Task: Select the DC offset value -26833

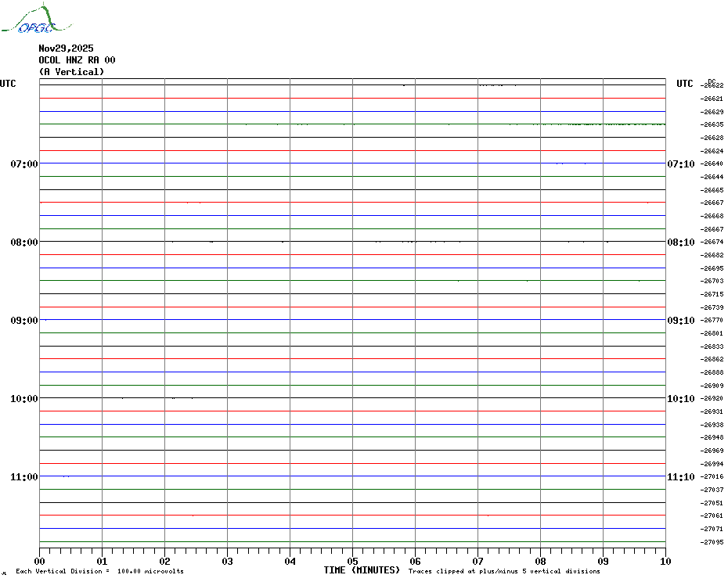Action: 712,347
